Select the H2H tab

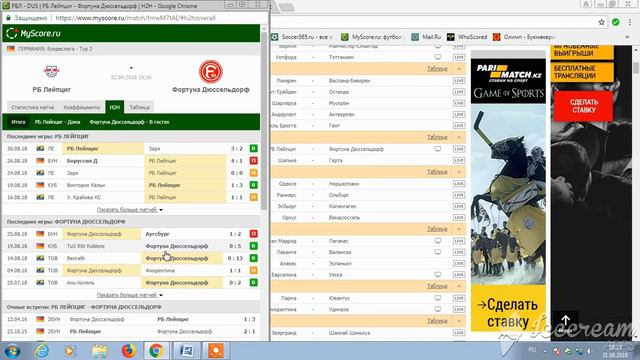pos(115,107)
